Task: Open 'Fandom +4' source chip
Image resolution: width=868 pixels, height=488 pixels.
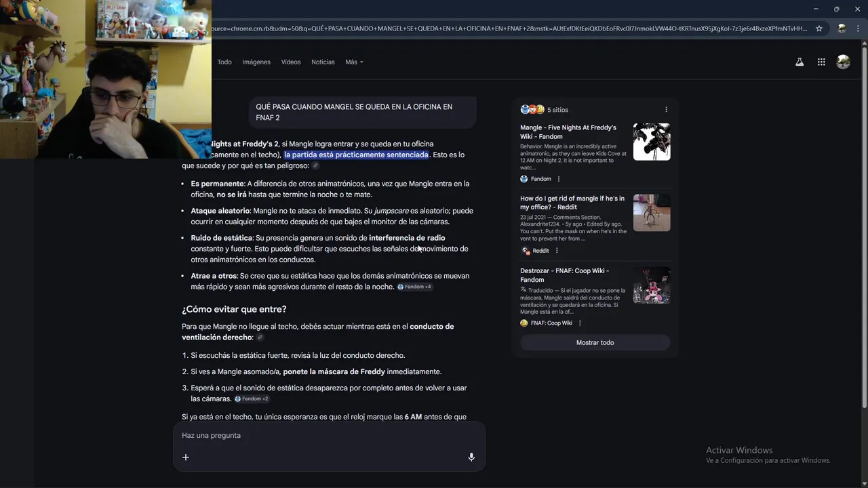Action: (x=414, y=287)
